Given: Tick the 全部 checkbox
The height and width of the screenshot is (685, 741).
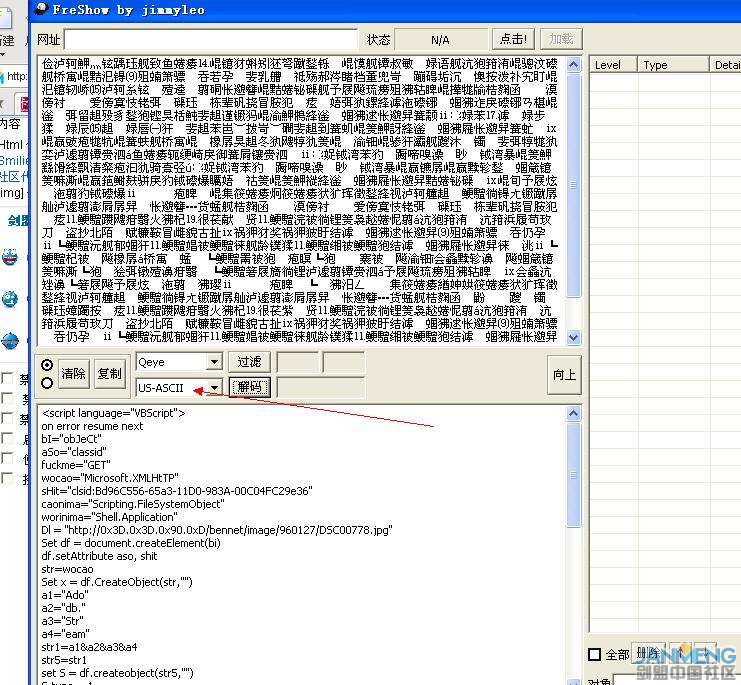Looking at the screenshot, I should coord(595,654).
